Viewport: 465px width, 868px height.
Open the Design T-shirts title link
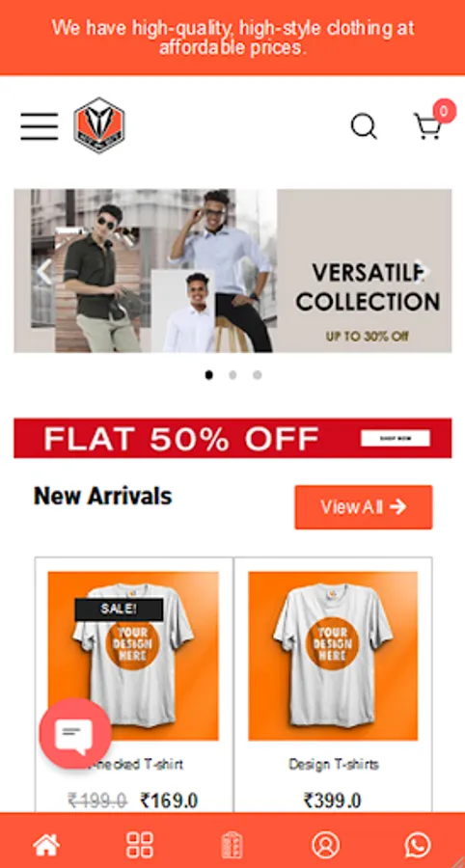(x=333, y=765)
